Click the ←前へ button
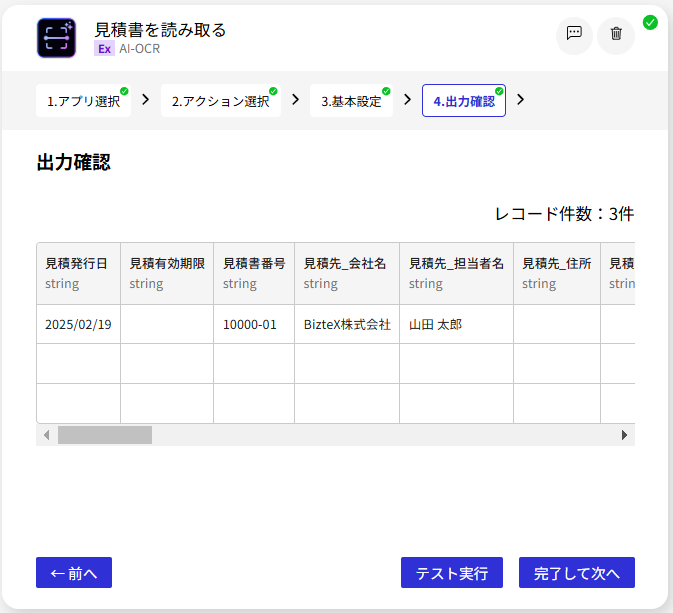This screenshot has height=613, width=673. tap(74, 573)
